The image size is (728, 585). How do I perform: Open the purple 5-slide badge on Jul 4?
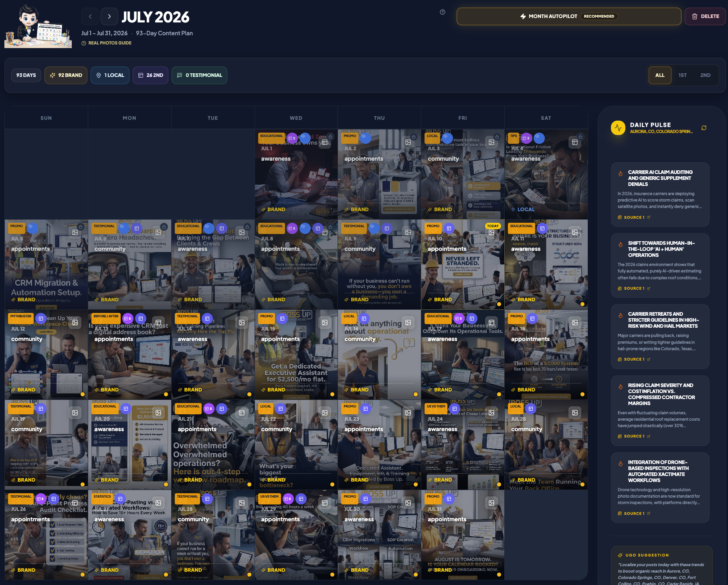click(x=526, y=138)
